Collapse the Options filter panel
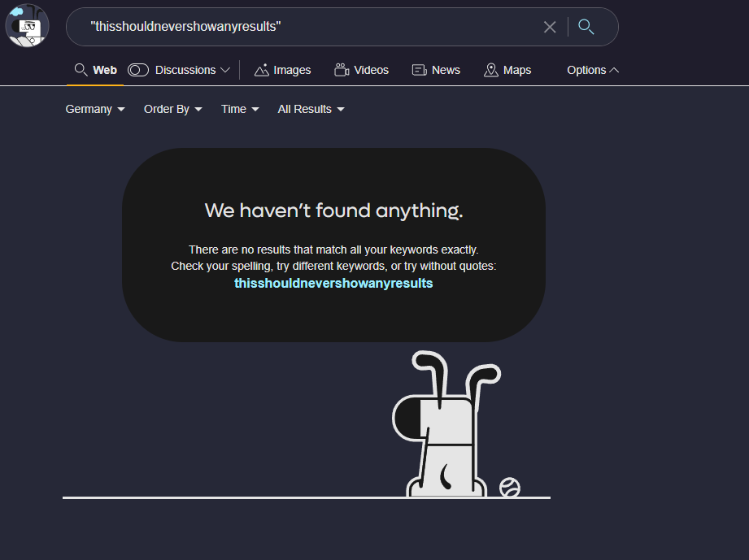The image size is (749, 560). 593,70
